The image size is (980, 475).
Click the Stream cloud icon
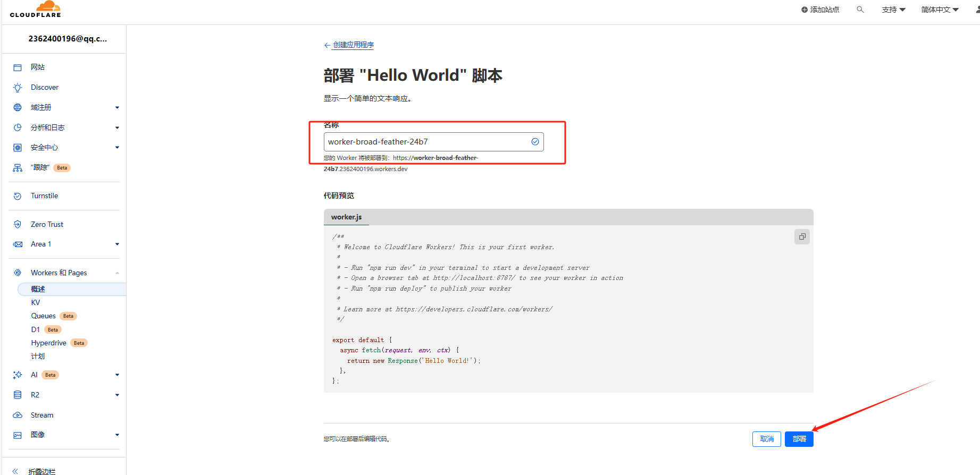coord(18,415)
